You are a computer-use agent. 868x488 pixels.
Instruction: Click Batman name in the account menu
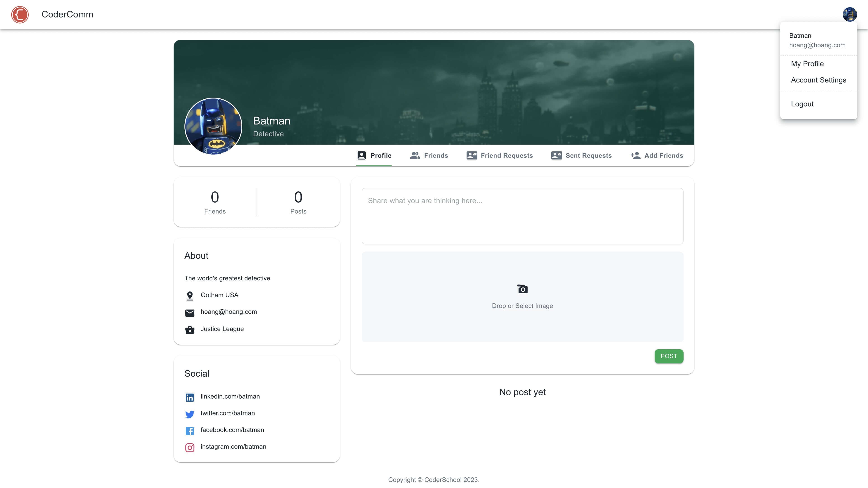[x=800, y=36]
